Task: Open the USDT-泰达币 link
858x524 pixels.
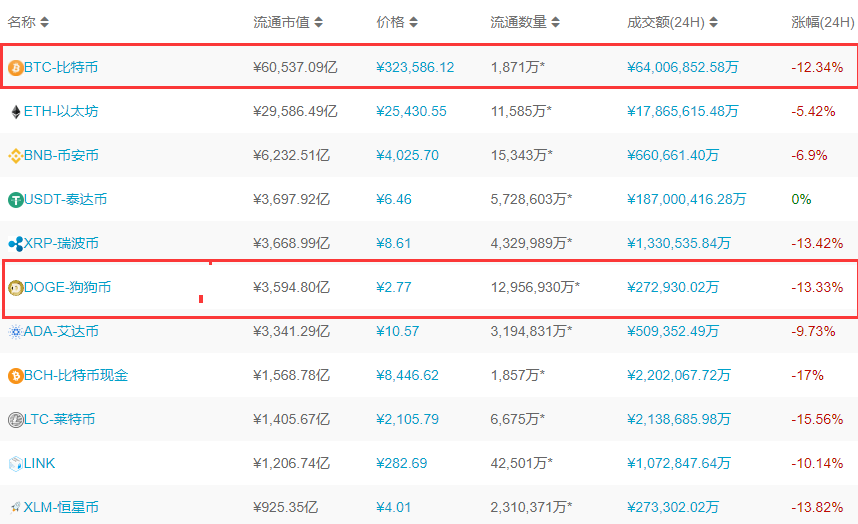Action: coord(65,199)
